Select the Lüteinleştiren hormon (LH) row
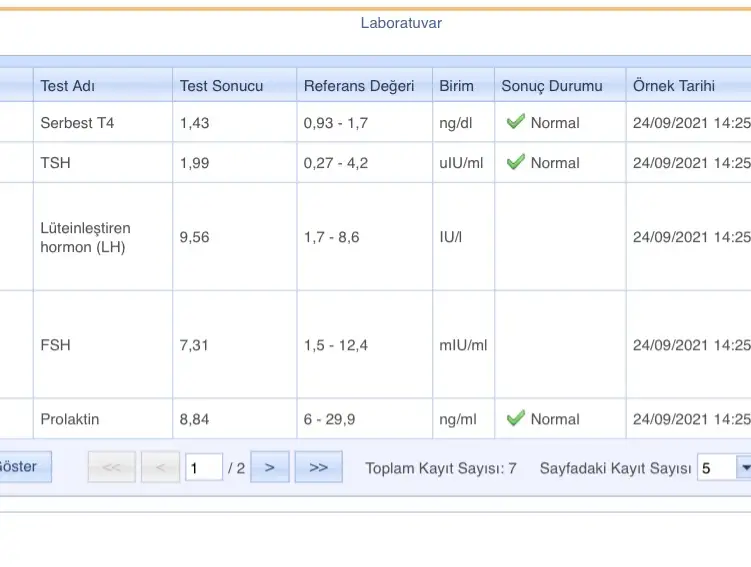751x567 pixels. [85, 237]
